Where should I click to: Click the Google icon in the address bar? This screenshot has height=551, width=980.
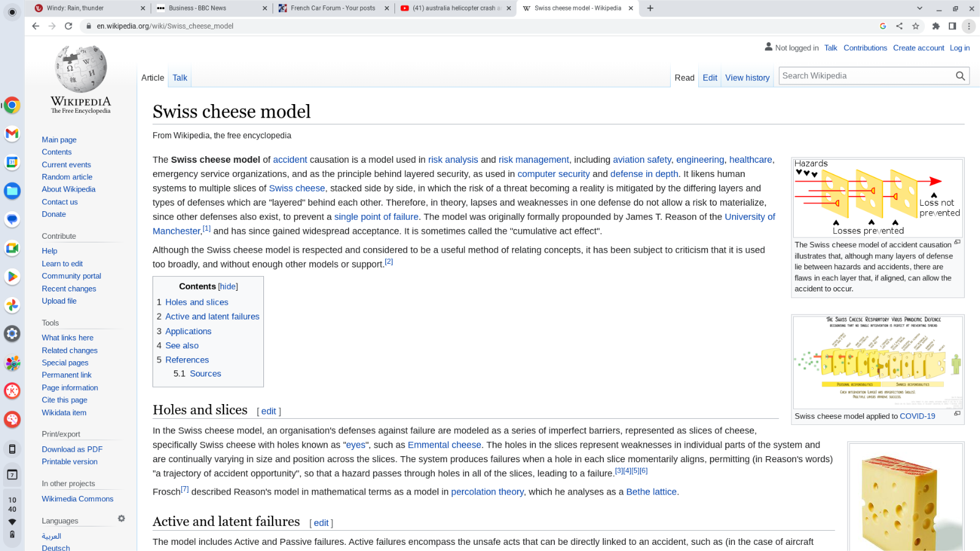(883, 26)
